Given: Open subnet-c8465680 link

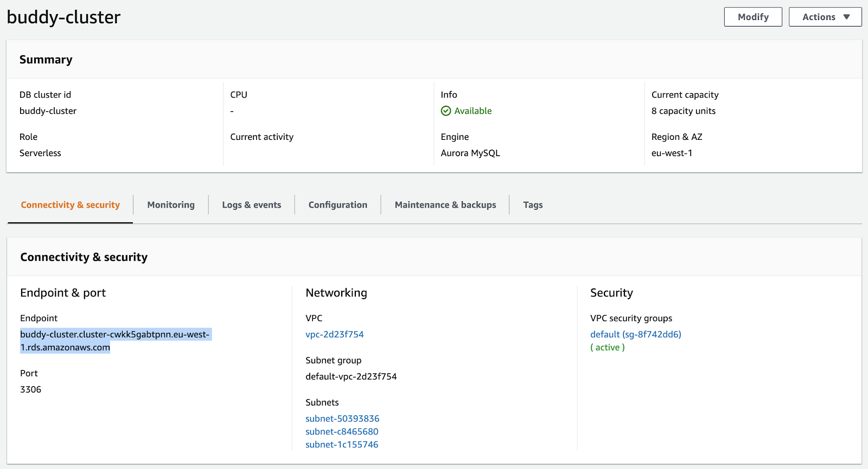Looking at the screenshot, I should pyautogui.click(x=342, y=432).
